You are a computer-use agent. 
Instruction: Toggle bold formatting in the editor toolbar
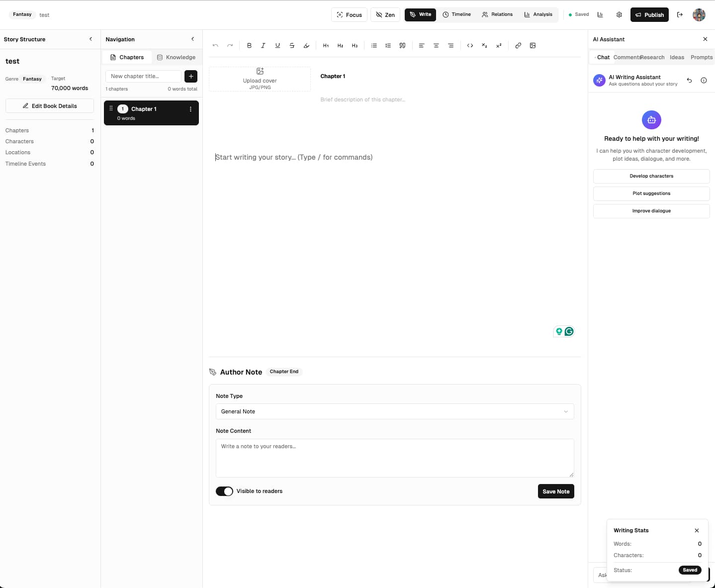[249, 45]
